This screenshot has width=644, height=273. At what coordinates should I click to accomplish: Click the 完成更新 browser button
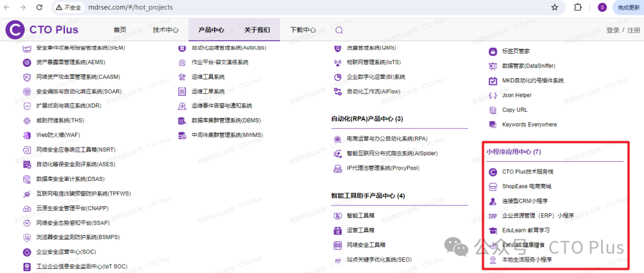628,7
